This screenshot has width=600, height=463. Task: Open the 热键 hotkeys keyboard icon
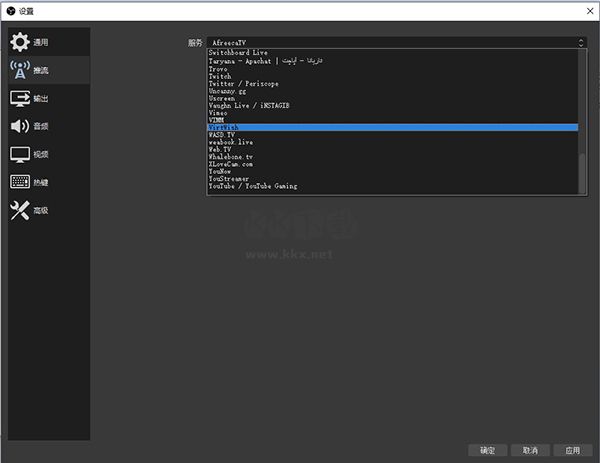click(x=20, y=182)
